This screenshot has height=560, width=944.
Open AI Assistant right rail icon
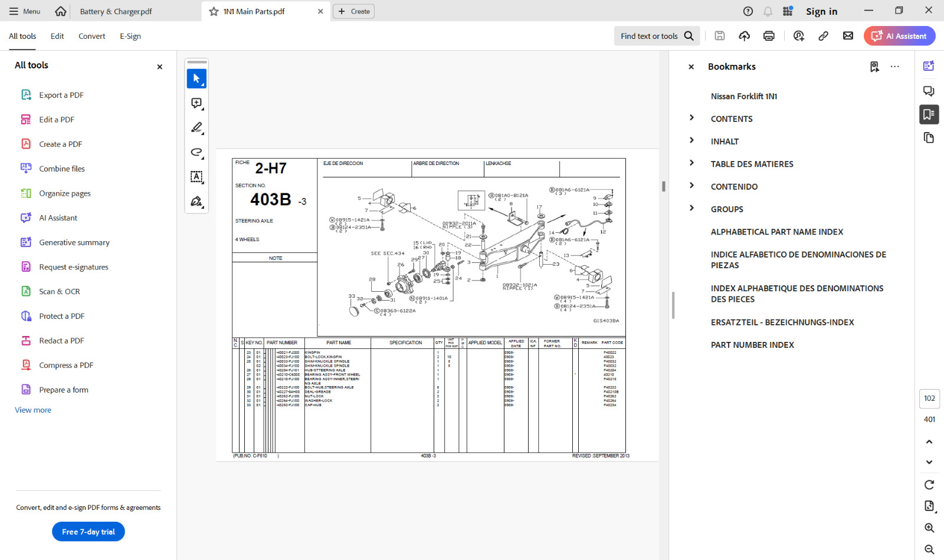[929, 66]
